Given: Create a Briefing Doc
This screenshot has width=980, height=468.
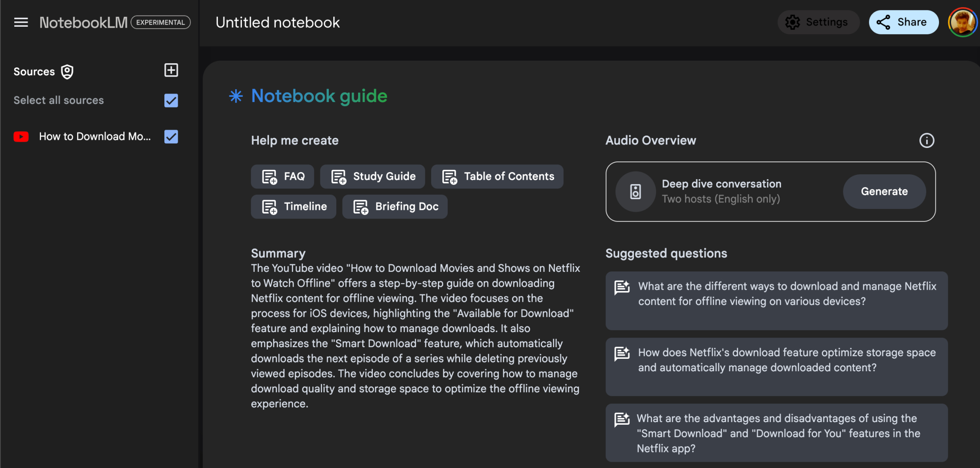Looking at the screenshot, I should pyautogui.click(x=395, y=207).
